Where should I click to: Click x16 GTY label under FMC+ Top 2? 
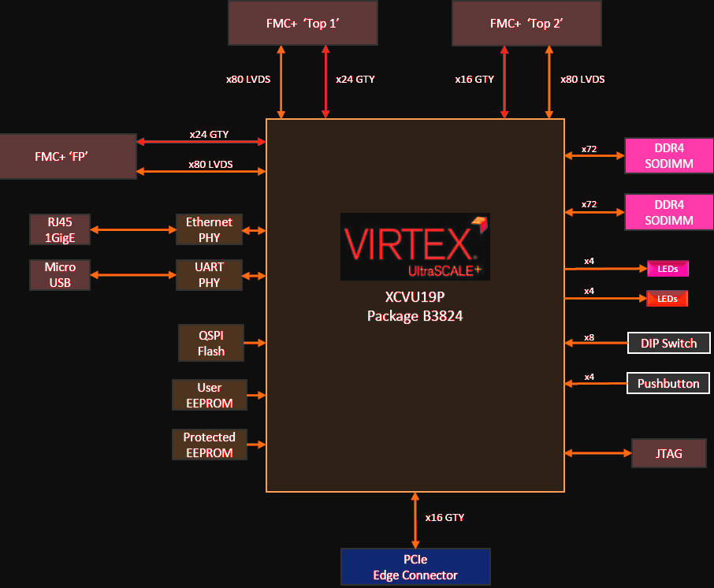tap(474, 80)
